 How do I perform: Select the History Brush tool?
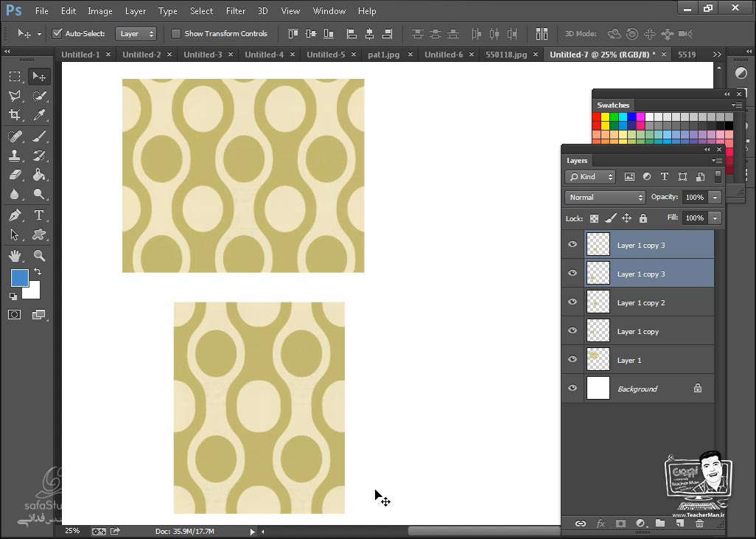tap(39, 156)
